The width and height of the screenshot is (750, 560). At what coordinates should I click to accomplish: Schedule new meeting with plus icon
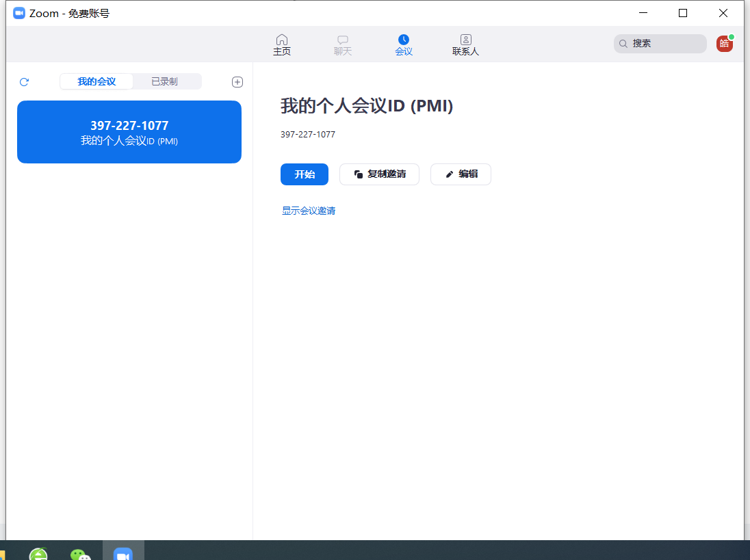[237, 81]
